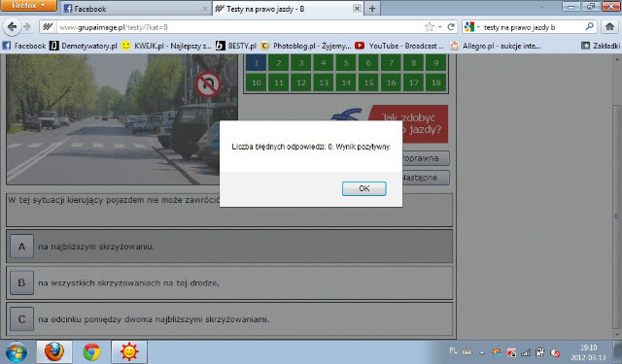This screenshot has height=364, width=622.
Task: Open the Firefox application menu
Action: pyautogui.click(x=28, y=6)
